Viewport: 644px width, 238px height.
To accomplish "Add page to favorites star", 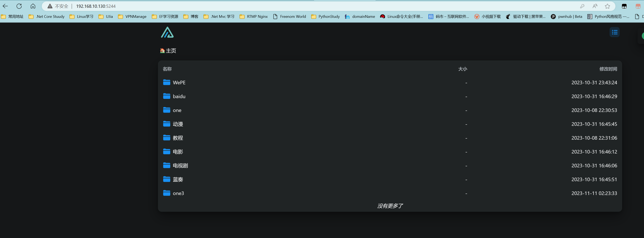I will (607, 6).
